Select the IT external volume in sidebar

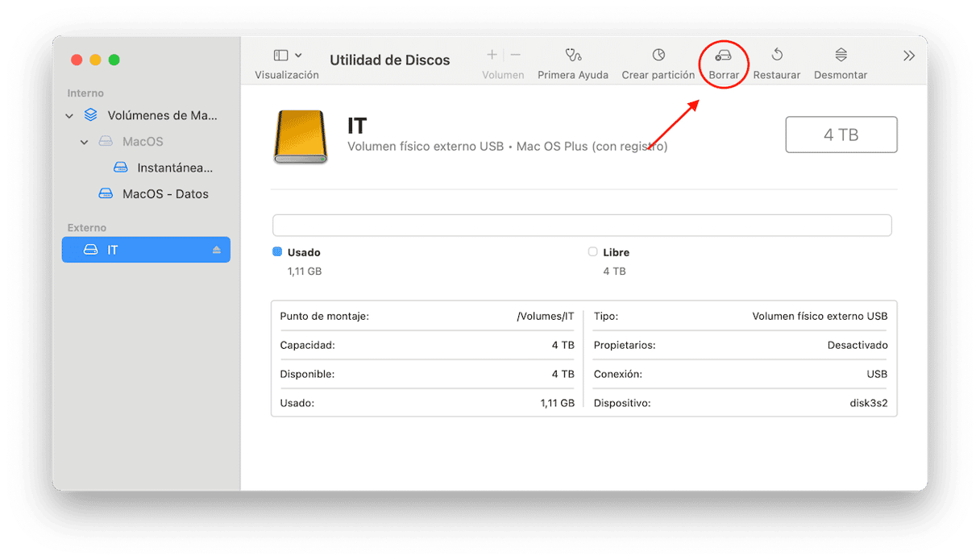tap(146, 250)
